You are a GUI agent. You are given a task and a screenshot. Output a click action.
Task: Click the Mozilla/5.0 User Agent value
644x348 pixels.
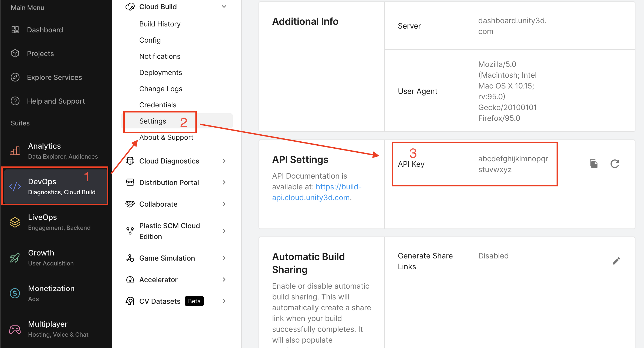[x=507, y=91]
